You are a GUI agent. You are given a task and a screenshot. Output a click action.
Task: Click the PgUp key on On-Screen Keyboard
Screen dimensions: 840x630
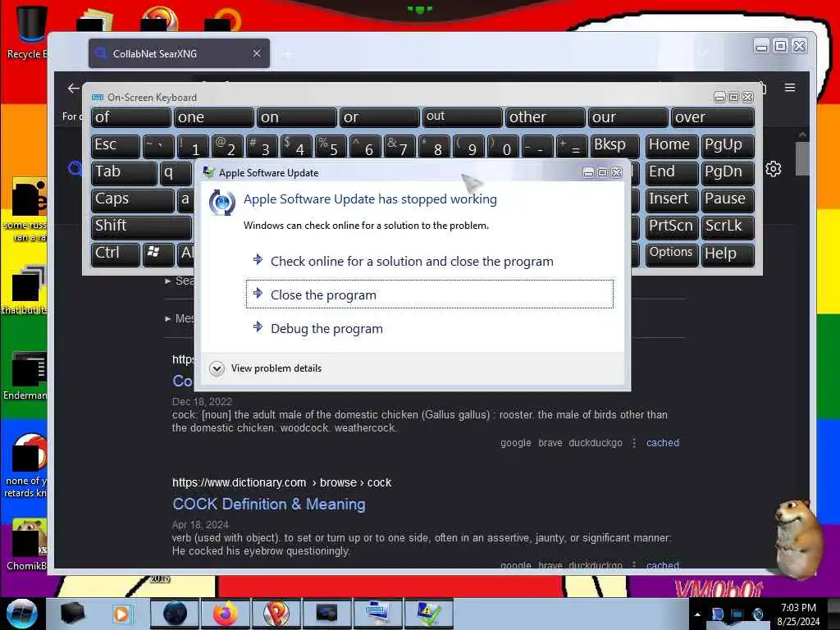(x=728, y=145)
